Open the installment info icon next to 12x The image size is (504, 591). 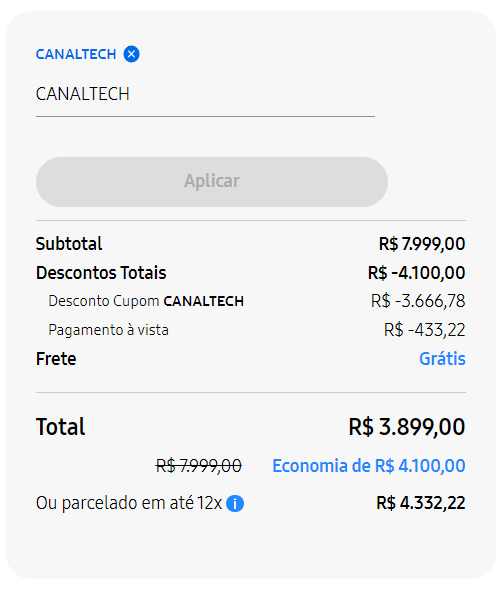click(x=235, y=504)
